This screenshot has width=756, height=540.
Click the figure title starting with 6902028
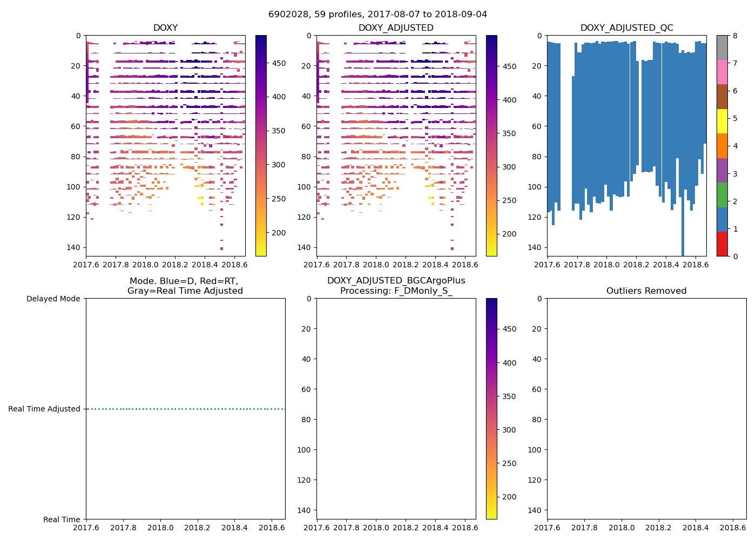point(377,15)
